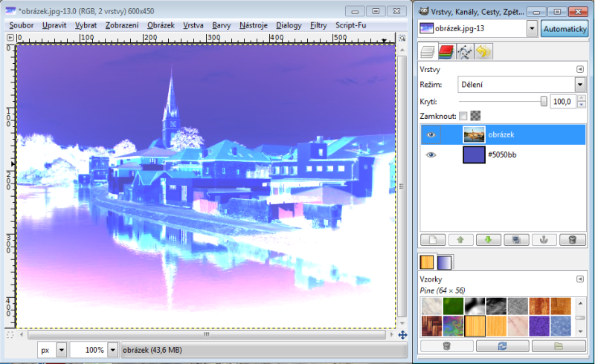Click the Krytí value field 100,0
This screenshot has height=364, width=595.
pyautogui.click(x=563, y=101)
